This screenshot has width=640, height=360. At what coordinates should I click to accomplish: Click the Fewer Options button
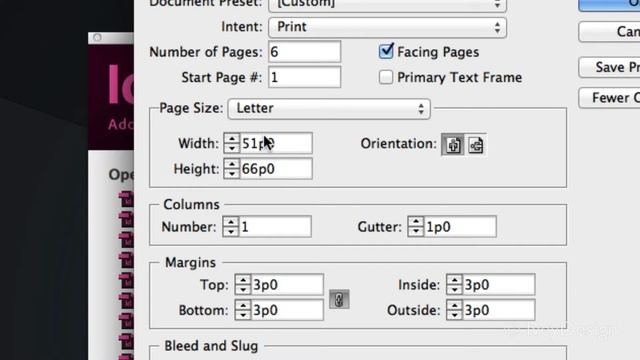pos(609,98)
